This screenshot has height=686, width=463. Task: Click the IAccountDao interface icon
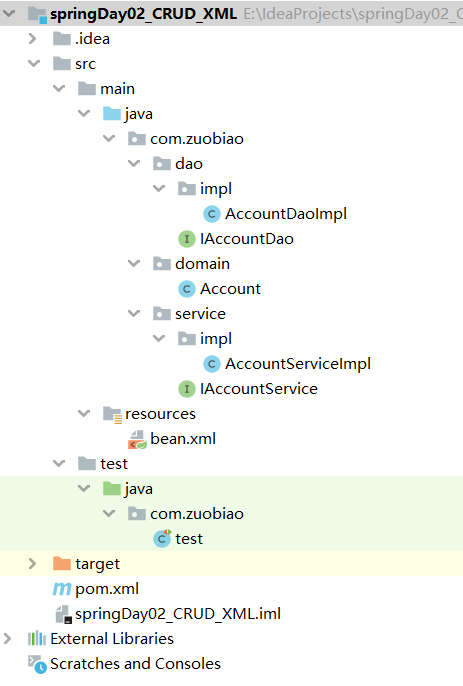point(187,239)
